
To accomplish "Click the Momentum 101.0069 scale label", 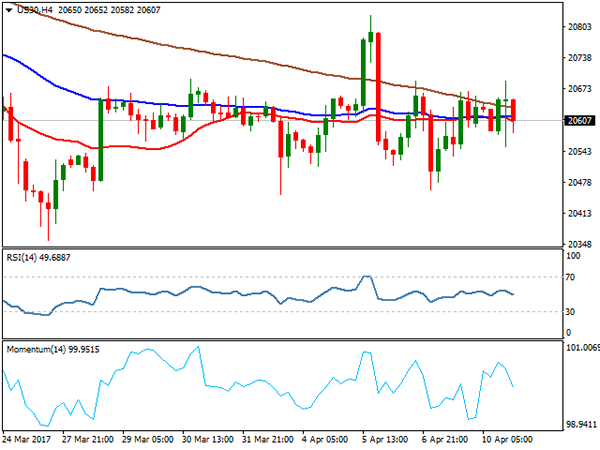I will click(582, 347).
